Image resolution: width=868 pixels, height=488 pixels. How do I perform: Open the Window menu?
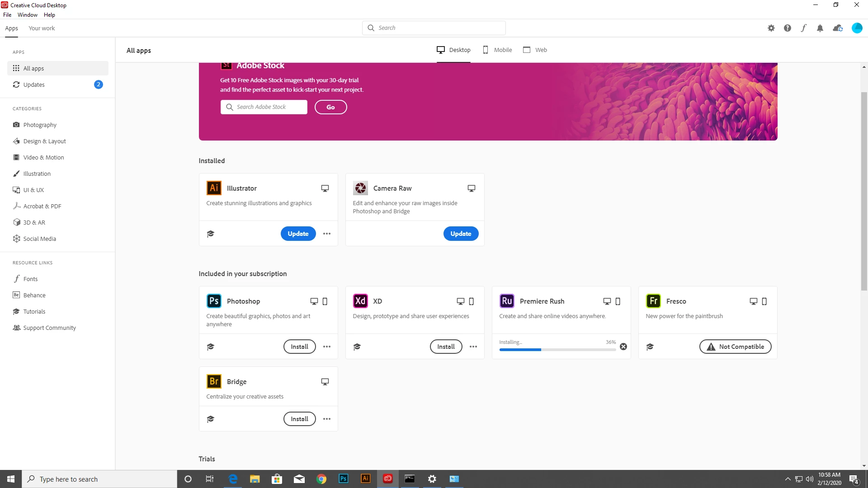(x=27, y=15)
